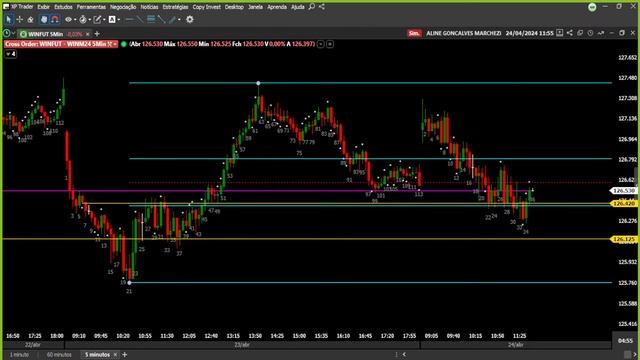Add a new chart tab with plus
The height and width of the screenshot is (360, 640).
coord(97,34)
